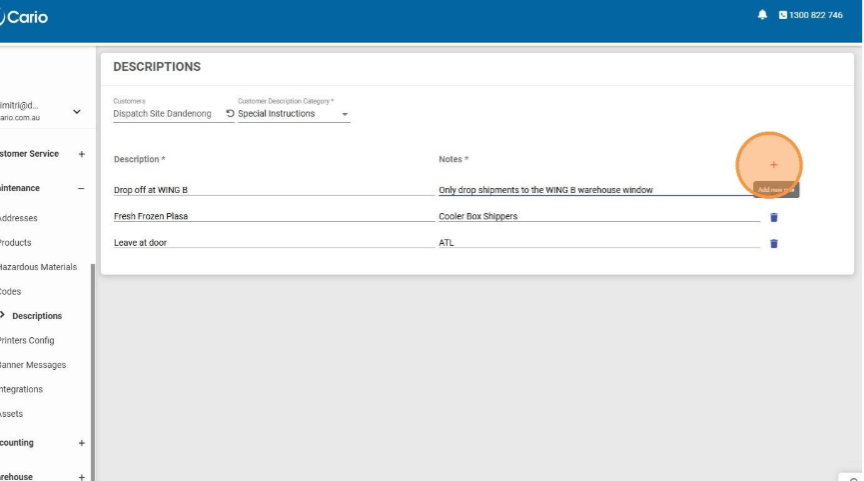
Task: Click the Customers field Dispatch Site Dandenong
Action: tap(163, 114)
